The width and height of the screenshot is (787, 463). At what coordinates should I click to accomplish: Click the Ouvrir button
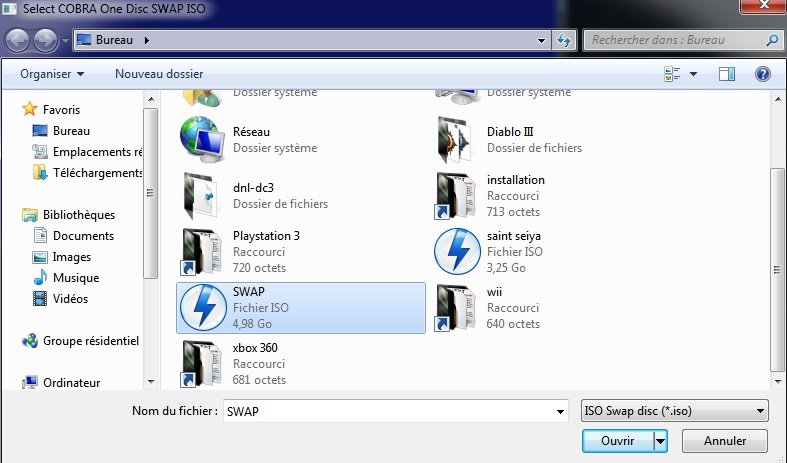[x=617, y=441]
